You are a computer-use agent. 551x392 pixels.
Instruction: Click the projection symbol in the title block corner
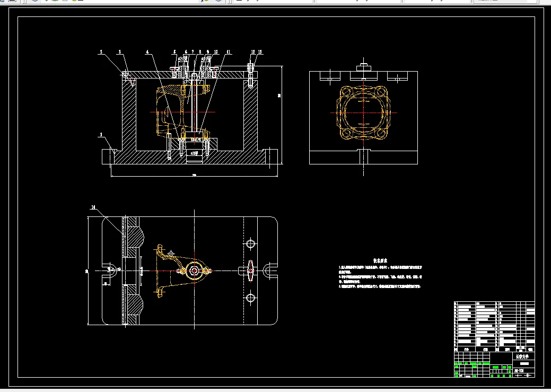pos(523,375)
